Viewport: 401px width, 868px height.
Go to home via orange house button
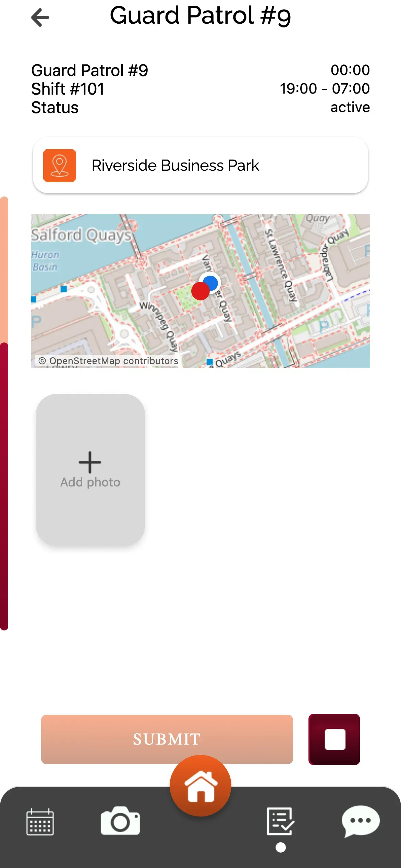200,786
